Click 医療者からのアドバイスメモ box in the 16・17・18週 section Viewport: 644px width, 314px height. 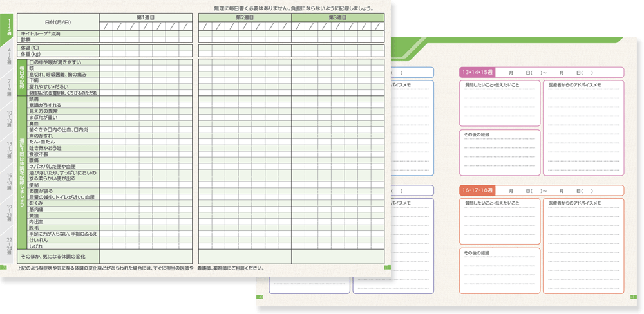pos(583,246)
